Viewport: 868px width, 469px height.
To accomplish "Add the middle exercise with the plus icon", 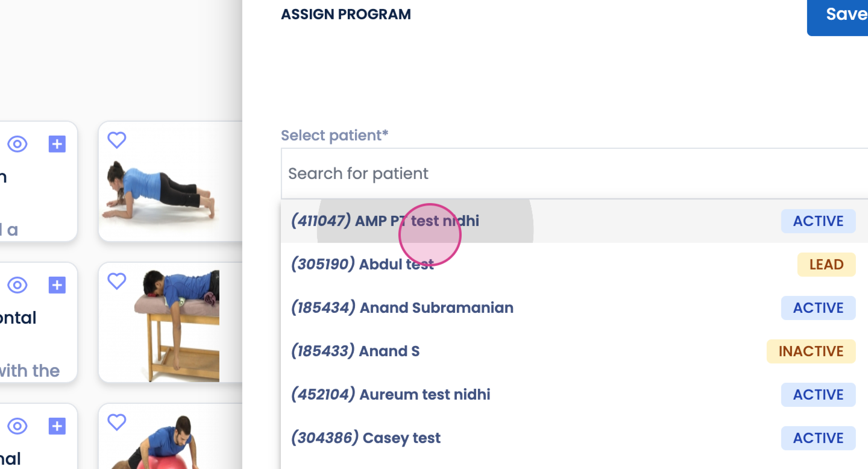I will tap(57, 285).
